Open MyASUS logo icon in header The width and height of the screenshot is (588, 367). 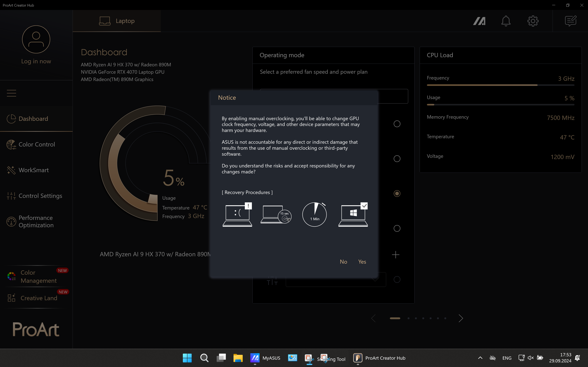[x=479, y=21]
